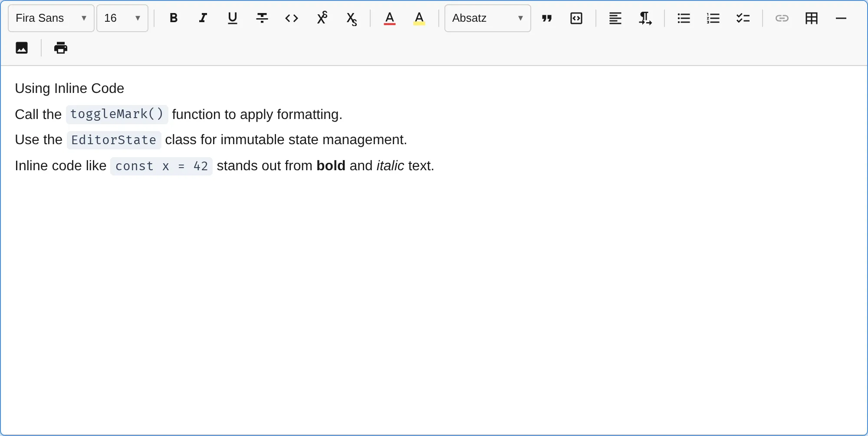Toggle the checklist format
The height and width of the screenshot is (436, 868).
click(x=743, y=18)
